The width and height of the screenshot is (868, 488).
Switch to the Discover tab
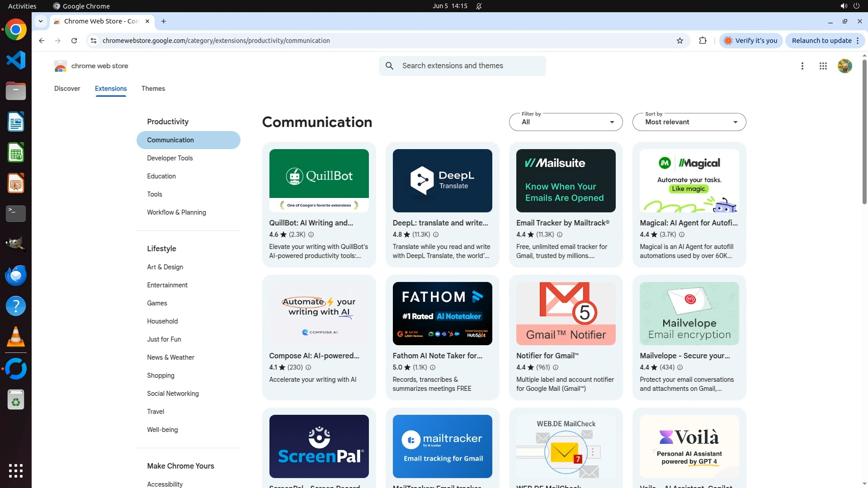pyautogui.click(x=67, y=89)
